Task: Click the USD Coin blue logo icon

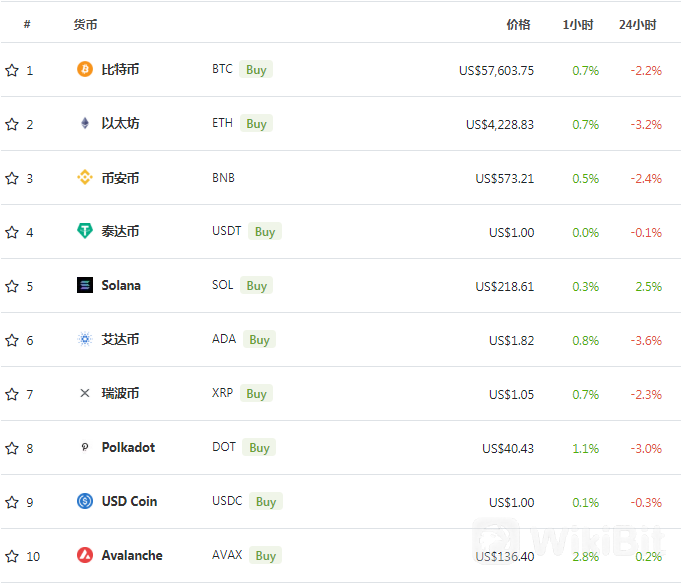Action: (x=85, y=501)
